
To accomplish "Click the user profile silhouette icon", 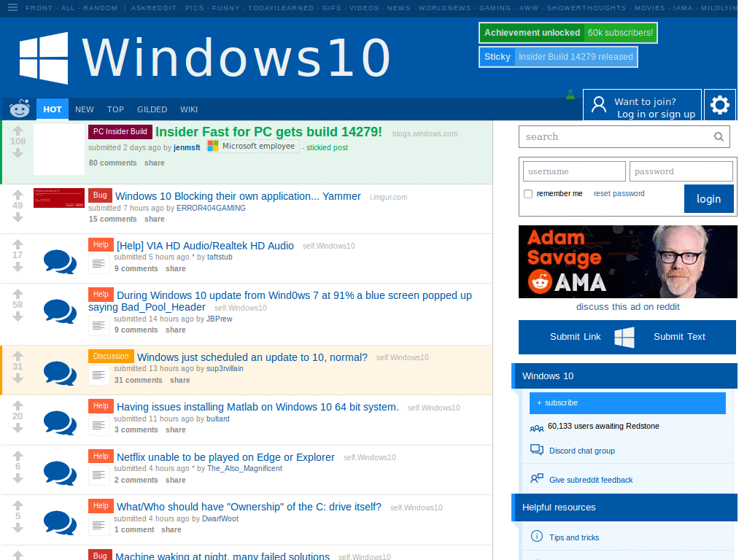I will (599, 104).
